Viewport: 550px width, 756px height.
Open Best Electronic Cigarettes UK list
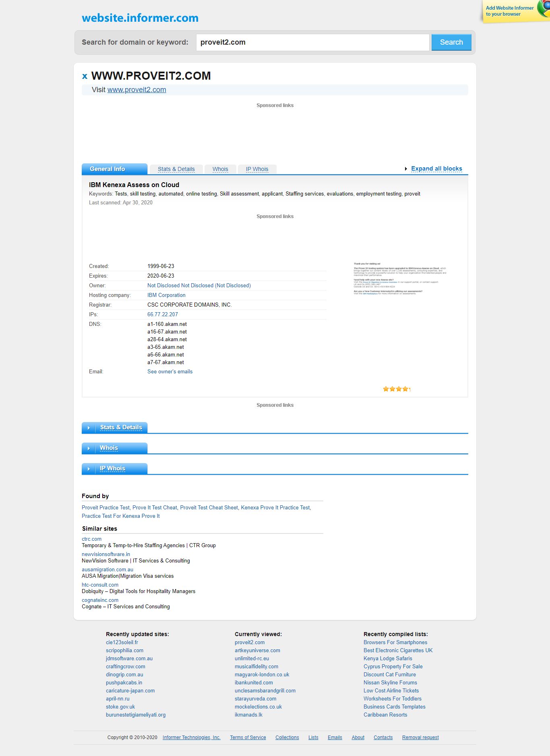tap(398, 651)
